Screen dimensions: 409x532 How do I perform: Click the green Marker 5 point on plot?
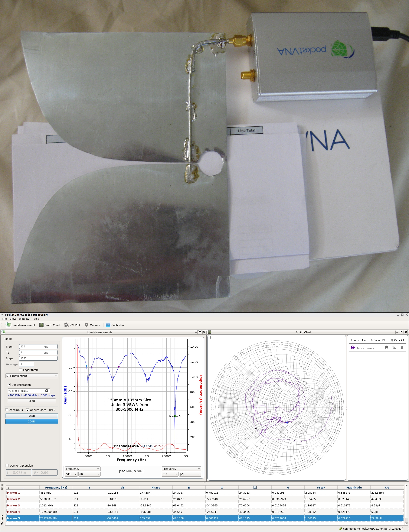click(175, 416)
